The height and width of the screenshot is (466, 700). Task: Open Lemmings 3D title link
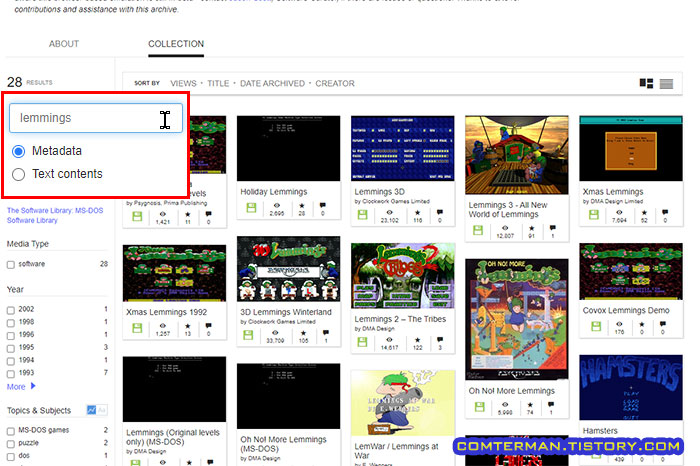click(x=379, y=191)
